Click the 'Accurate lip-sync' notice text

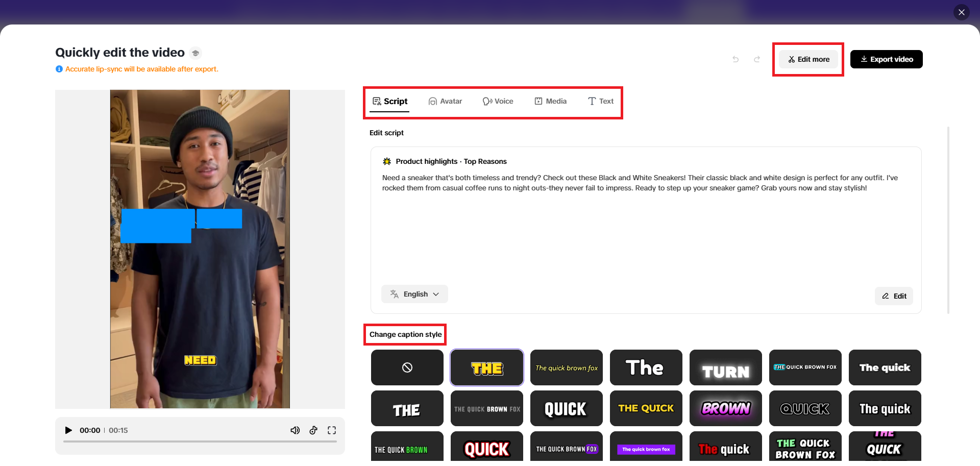click(x=141, y=69)
